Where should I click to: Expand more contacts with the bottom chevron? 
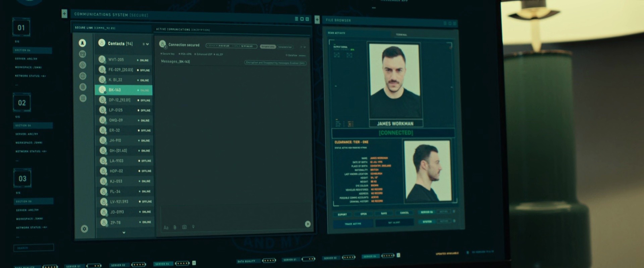(x=124, y=232)
